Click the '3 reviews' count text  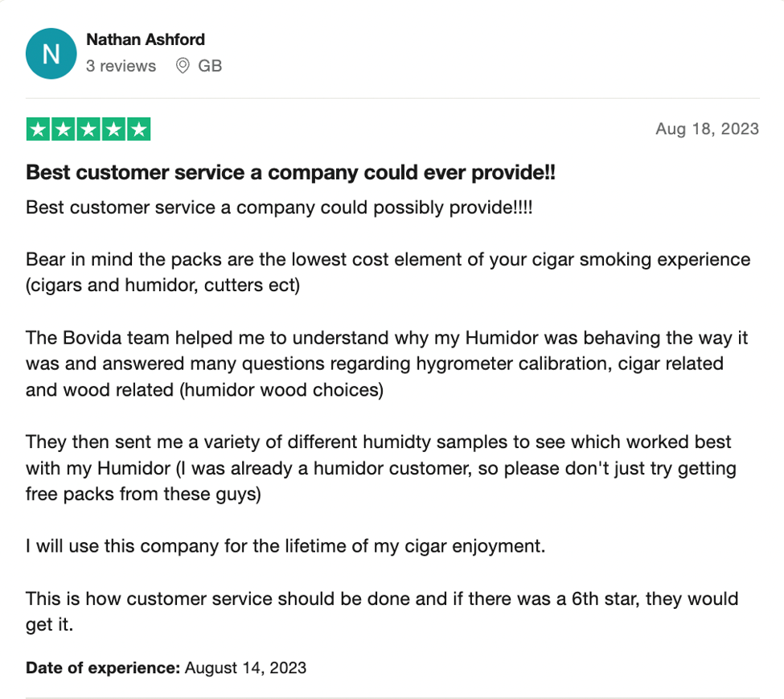pyautogui.click(x=121, y=65)
